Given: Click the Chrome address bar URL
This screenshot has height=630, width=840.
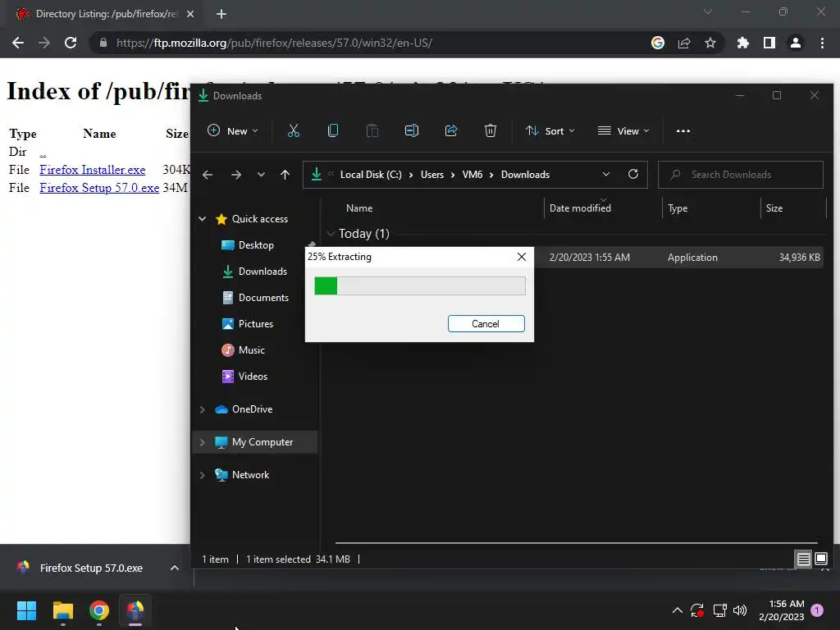Looking at the screenshot, I should (x=274, y=43).
